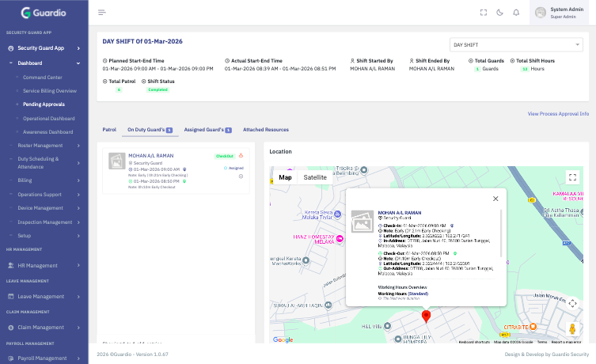Collapse the Dashboard menu section
The image size is (596, 364).
44,63
